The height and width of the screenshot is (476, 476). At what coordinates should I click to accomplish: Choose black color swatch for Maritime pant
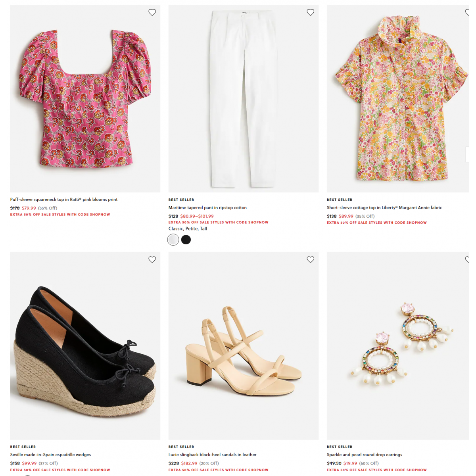click(186, 240)
